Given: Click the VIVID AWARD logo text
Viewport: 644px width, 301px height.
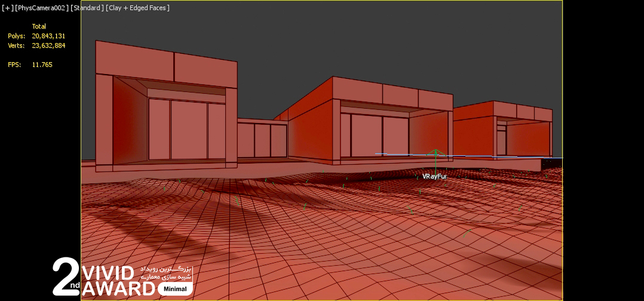Looking at the screenshot, I should tap(116, 281).
